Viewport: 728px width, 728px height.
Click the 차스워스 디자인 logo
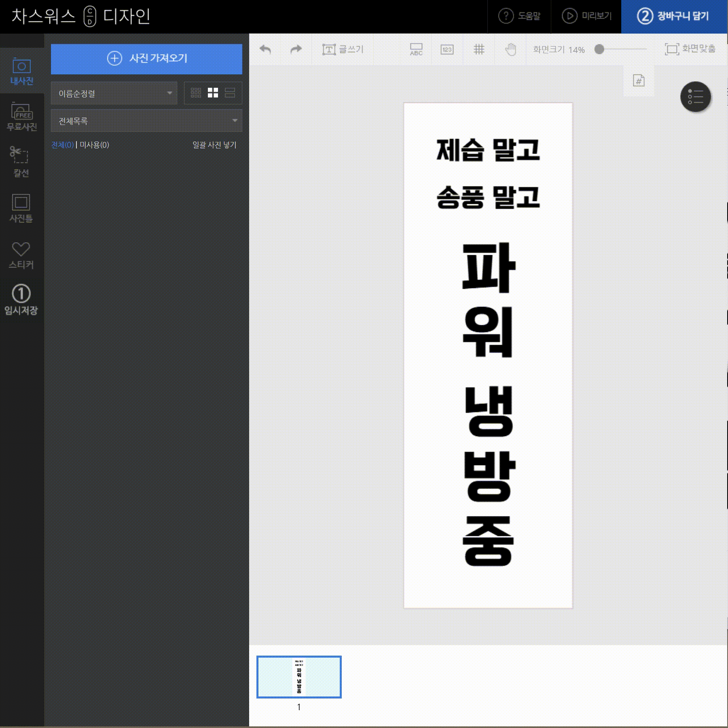(x=81, y=17)
